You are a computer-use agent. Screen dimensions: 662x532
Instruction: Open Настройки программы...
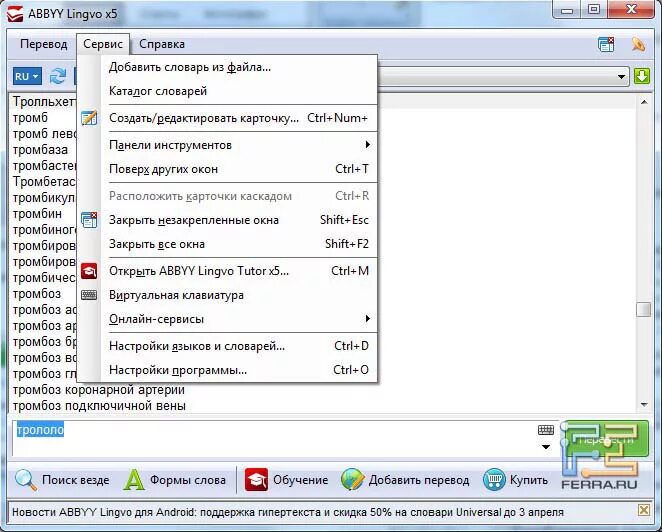[x=239, y=370]
